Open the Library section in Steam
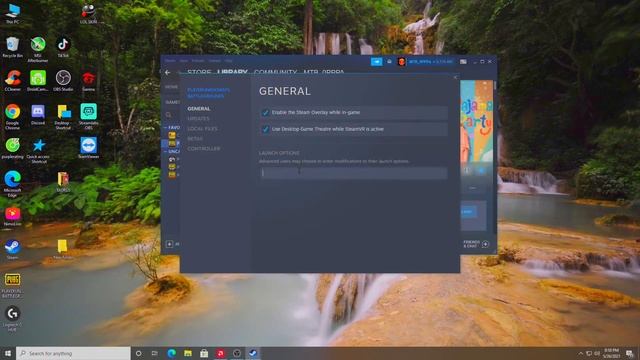The width and height of the screenshot is (640, 360). pos(232,72)
